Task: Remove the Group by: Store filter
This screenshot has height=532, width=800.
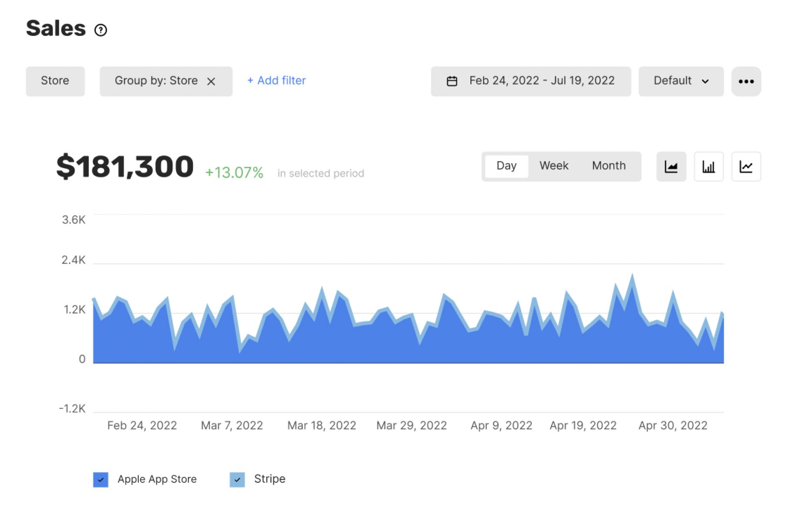Action: click(212, 82)
